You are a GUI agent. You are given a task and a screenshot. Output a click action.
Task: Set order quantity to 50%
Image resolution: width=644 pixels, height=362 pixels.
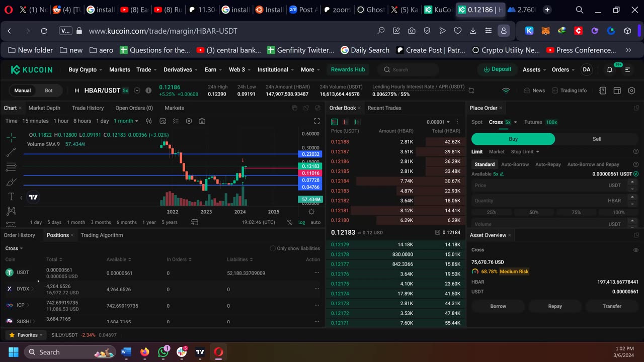[x=534, y=213]
